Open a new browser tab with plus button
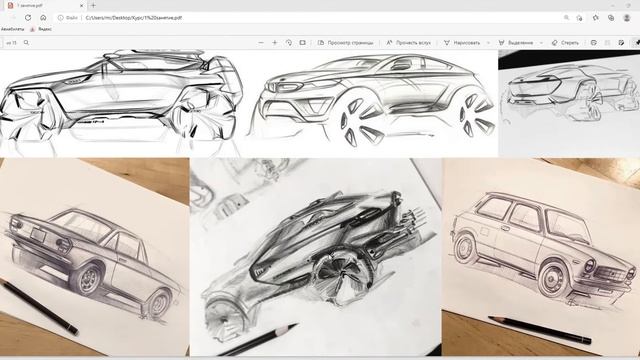This screenshot has width=640, height=360. coord(93,6)
